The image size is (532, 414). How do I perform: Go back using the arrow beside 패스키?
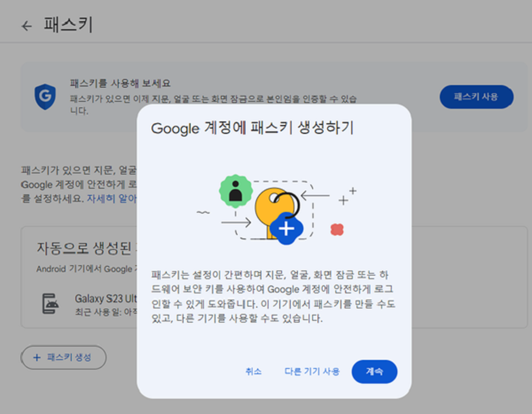click(27, 26)
